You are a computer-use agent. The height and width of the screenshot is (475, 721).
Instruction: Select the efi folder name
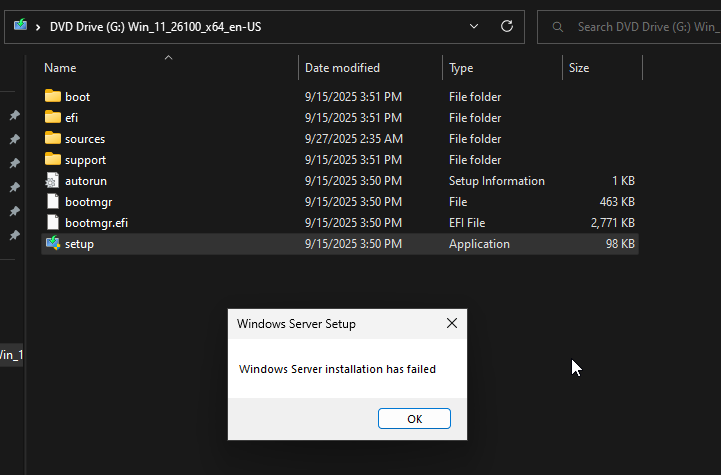[x=71, y=118]
